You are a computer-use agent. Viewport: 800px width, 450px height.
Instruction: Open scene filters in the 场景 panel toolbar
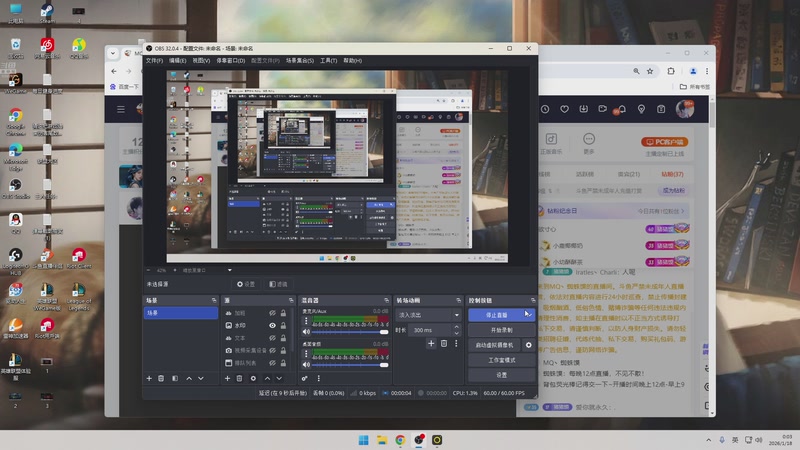[x=175, y=379]
